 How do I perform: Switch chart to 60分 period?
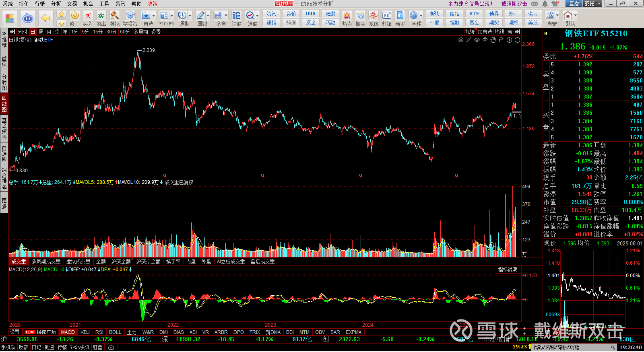[125, 32]
